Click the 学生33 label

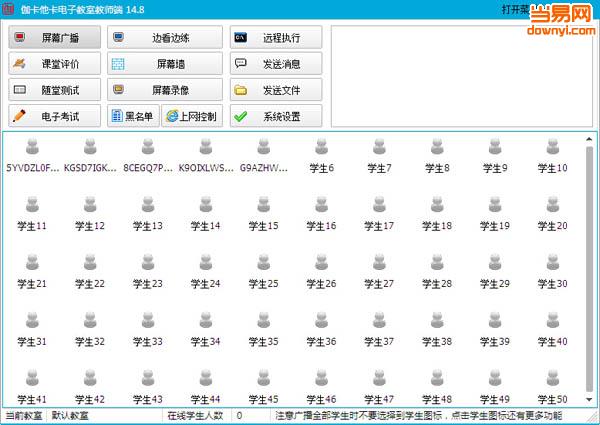click(x=148, y=342)
